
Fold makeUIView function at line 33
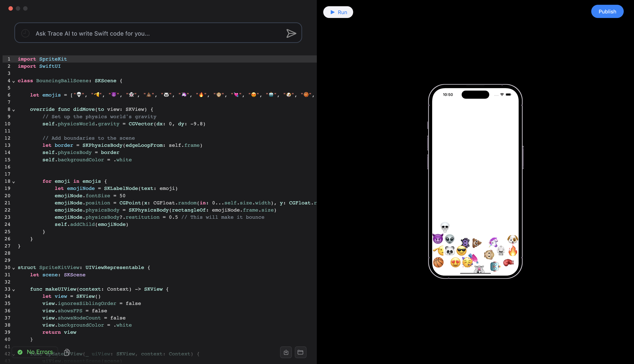14,290
